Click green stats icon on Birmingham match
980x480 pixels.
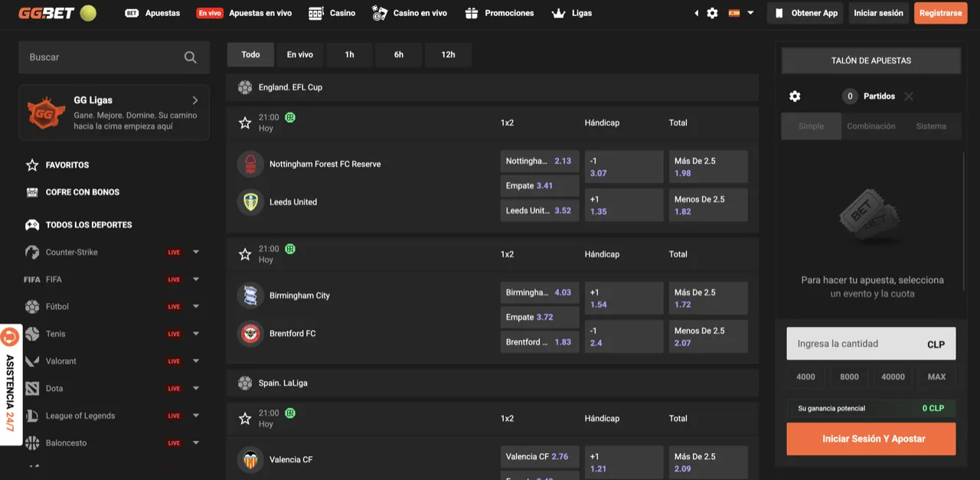point(290,249)
